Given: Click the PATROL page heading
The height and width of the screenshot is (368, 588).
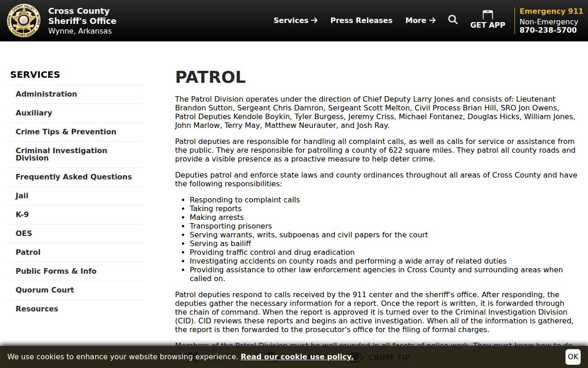Looking at the screenshot, I should (210, 77).
